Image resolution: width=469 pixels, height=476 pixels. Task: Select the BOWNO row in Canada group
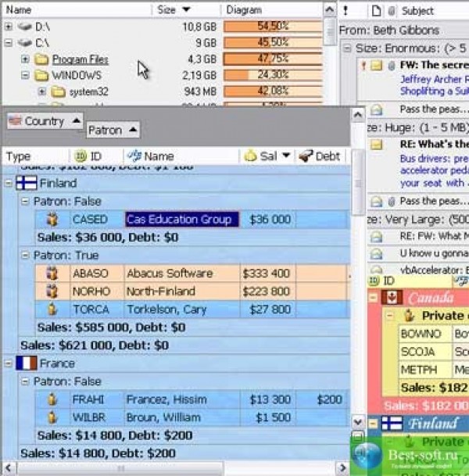point(434,334)
